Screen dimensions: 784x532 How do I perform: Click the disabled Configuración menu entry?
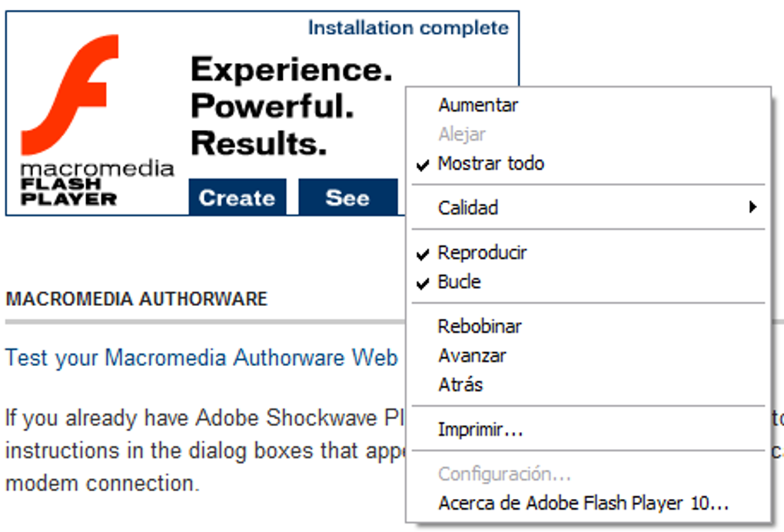click(504, 474)
